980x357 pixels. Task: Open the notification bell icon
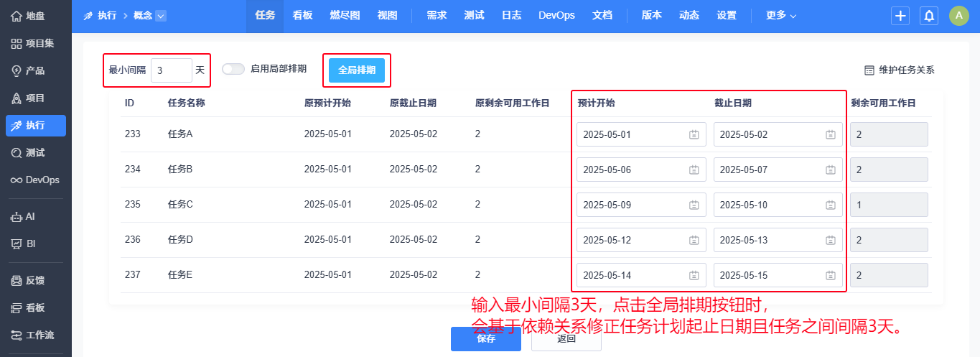click(929, 16)
